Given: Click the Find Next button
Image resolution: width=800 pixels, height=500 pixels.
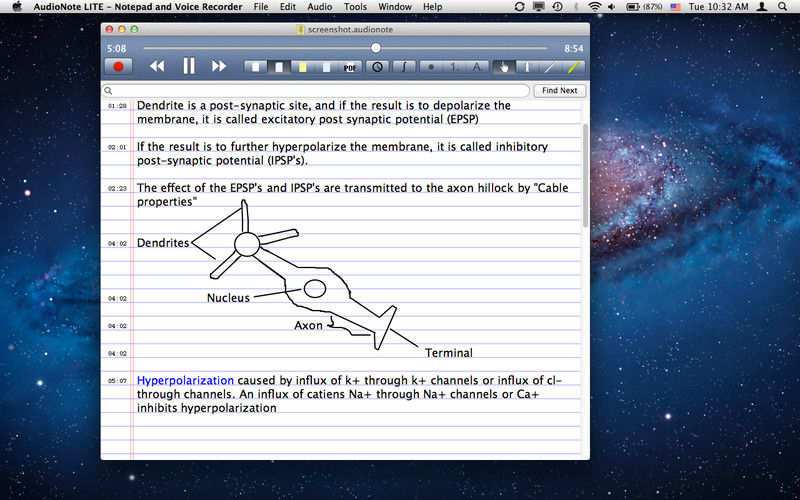Looking at the screenshot, I should 558,90.
